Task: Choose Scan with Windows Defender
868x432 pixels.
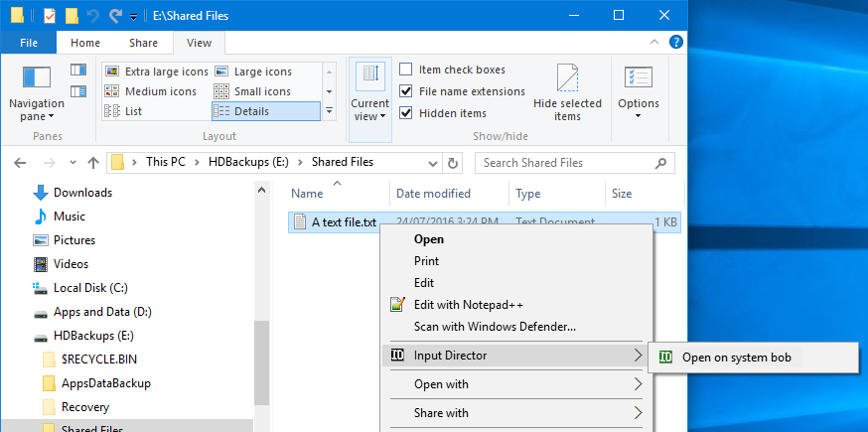Action: click(x=517, y=327)
